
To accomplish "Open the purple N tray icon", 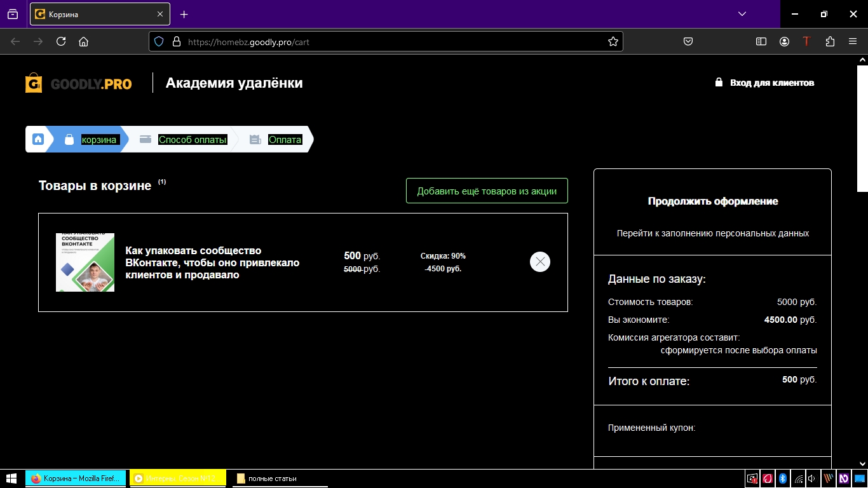I will tap(844, 478).
